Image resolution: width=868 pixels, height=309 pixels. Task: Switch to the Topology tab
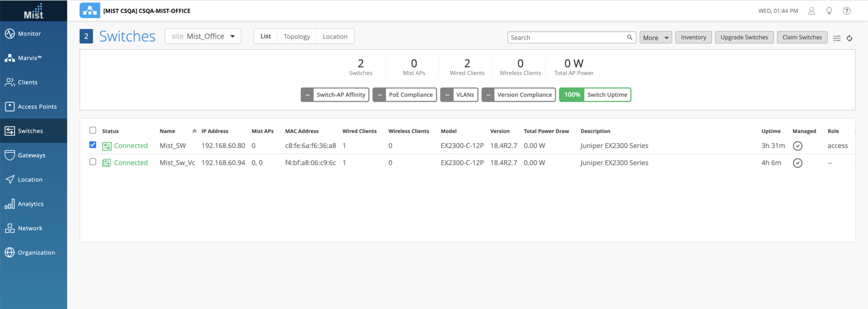297,37
